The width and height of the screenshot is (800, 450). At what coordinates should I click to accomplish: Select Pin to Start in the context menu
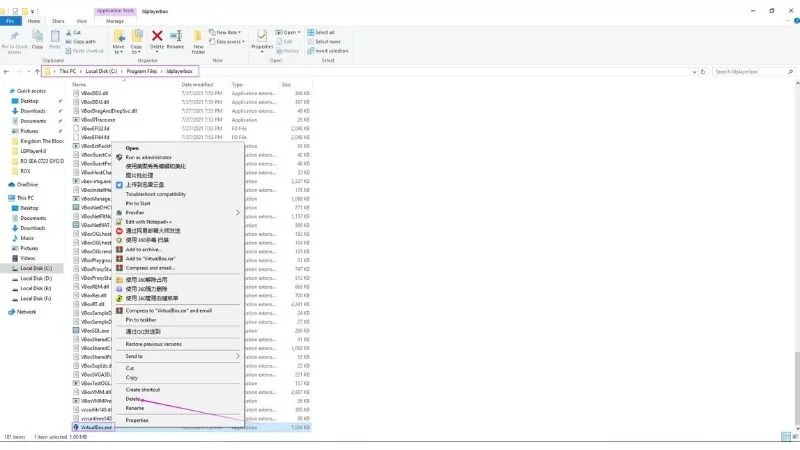(x=138, y=203)
